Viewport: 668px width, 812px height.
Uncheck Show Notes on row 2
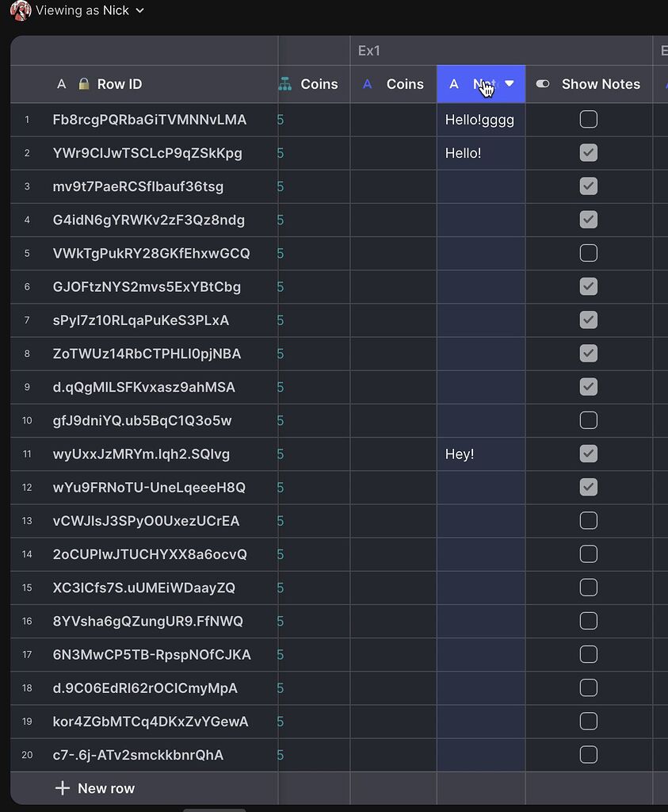click(x=588, y=153)
